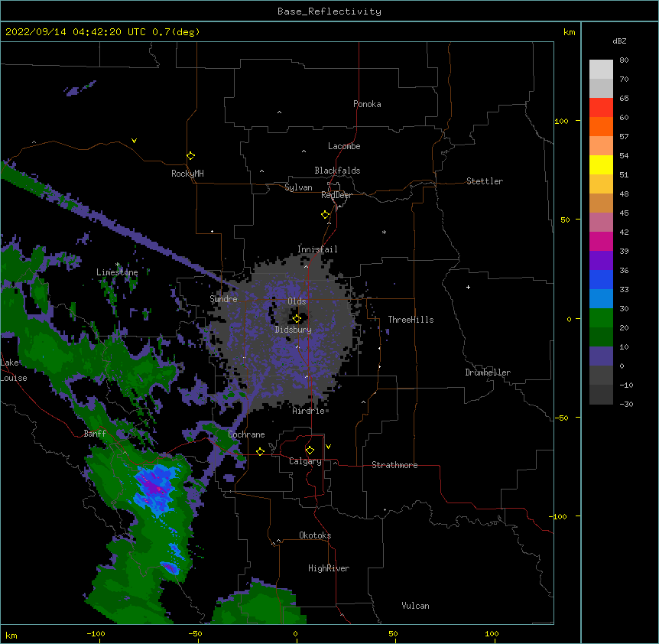Click the Vulcan label

coord(415,606)
